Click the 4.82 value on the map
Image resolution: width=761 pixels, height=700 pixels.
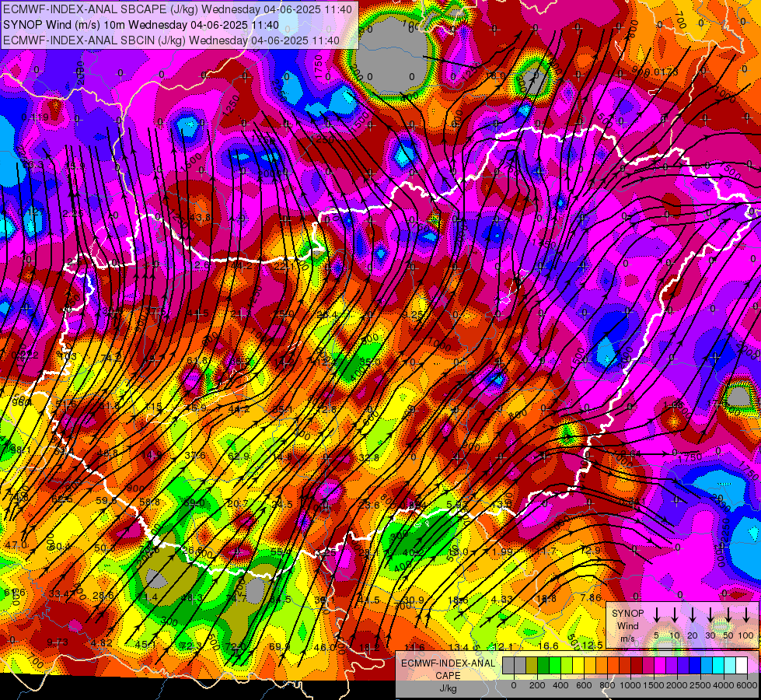click(101, 643)
